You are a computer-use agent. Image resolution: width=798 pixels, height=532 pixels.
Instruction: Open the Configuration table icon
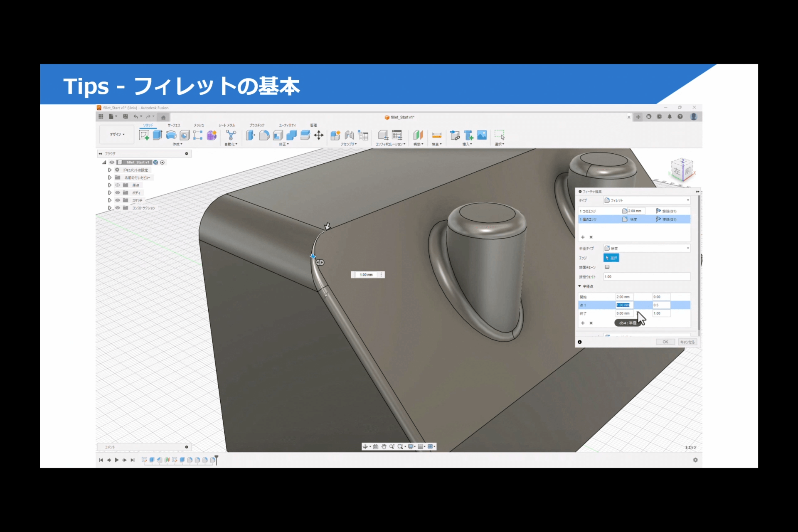[x=397, y=135]
